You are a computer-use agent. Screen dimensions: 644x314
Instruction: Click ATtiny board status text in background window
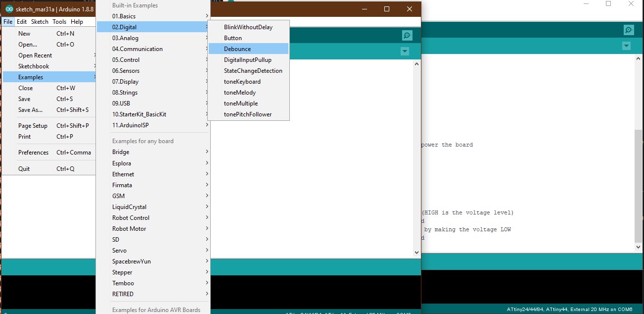pyautogui.click(x=569, y=309)
